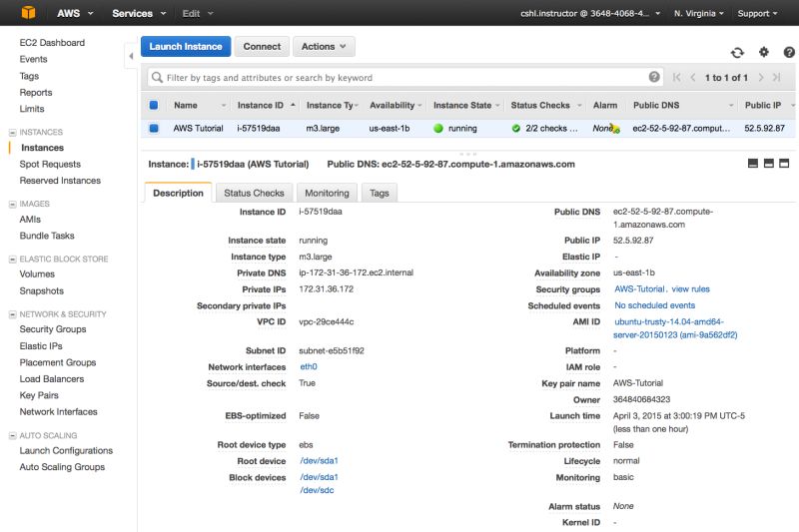Open the eth0 network interface link
The height and width of the screenshot is (532, 799).
pyautogui.click(x=309, y=366)
